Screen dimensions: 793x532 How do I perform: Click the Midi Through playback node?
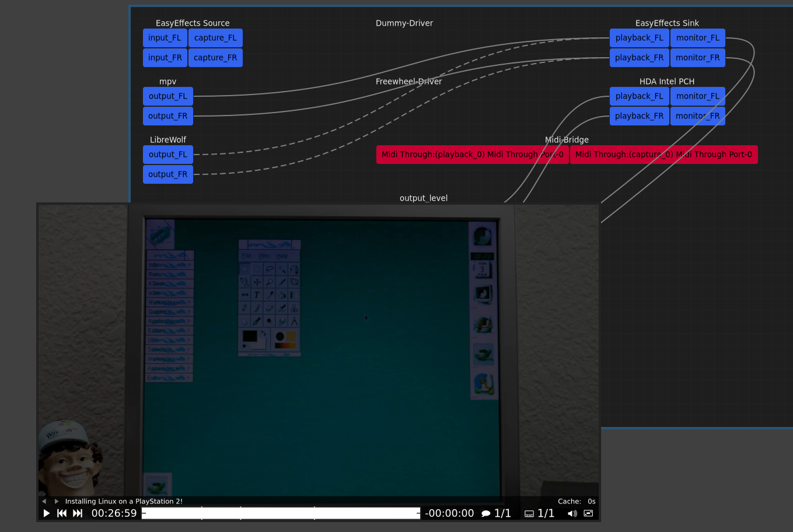473,154
